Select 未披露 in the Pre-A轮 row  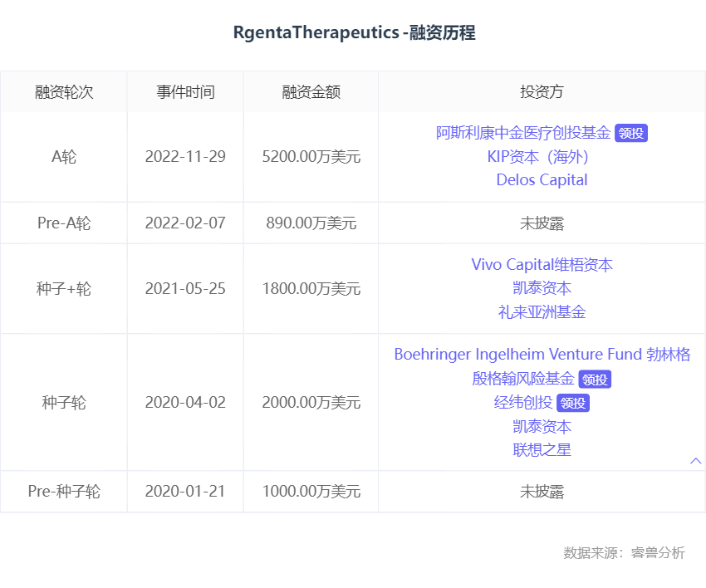point(542,223)
